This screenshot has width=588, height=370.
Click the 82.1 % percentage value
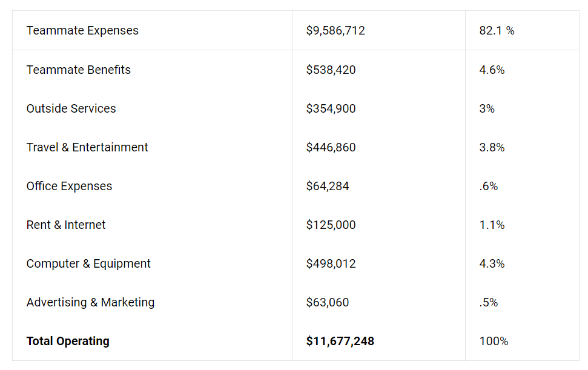[497, 30]
